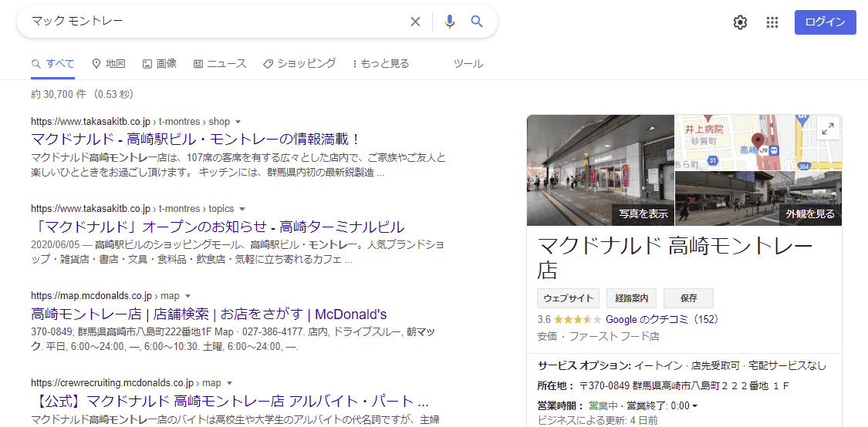Open dropdown arrow next to t-montres › topics URL
The width and height of the screenshot is (868, 427).
point(242,209)
